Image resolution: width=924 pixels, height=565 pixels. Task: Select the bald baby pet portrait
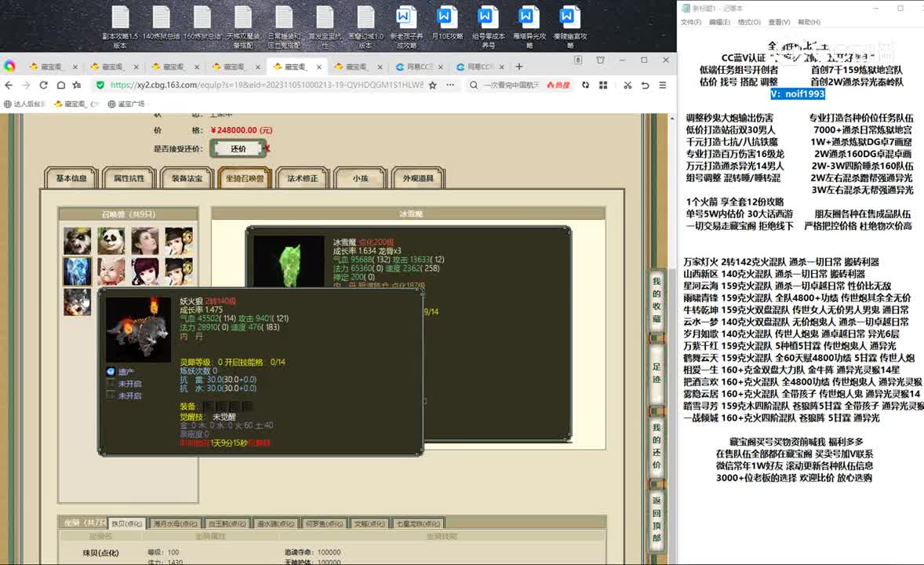(x=111, y=272)
